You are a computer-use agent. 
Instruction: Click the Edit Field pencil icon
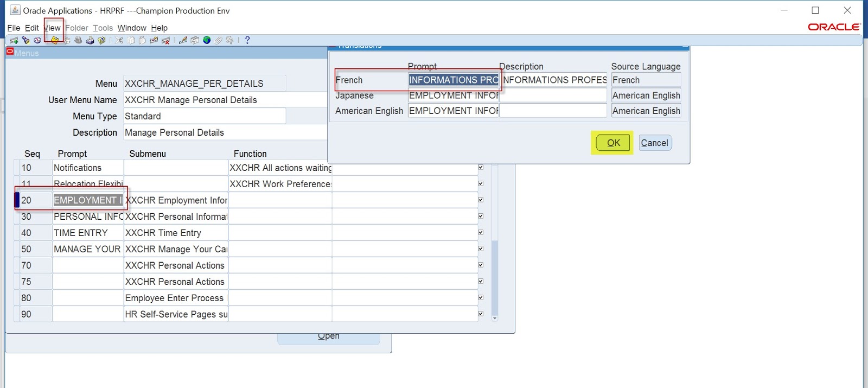coord(183,40)
